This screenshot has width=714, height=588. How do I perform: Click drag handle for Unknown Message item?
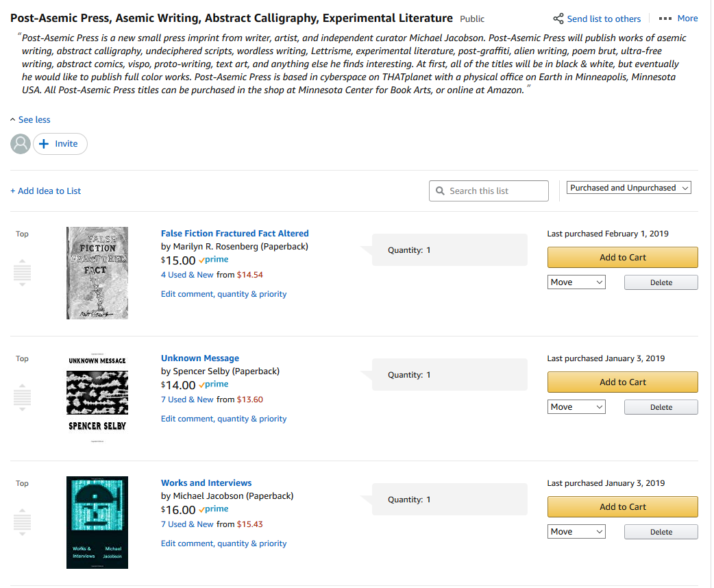23,397
